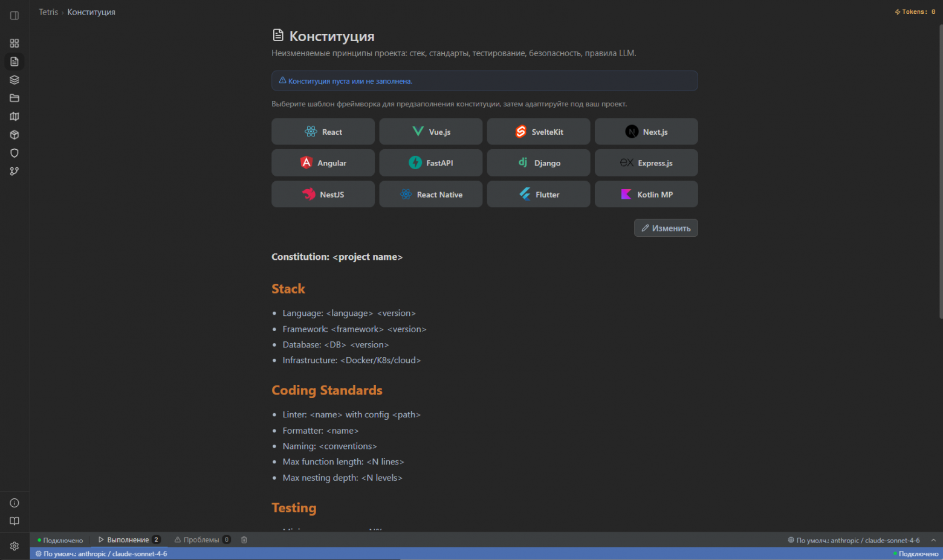
Task: Click the Tokens counter indicator
Action: tap(915, 12)
